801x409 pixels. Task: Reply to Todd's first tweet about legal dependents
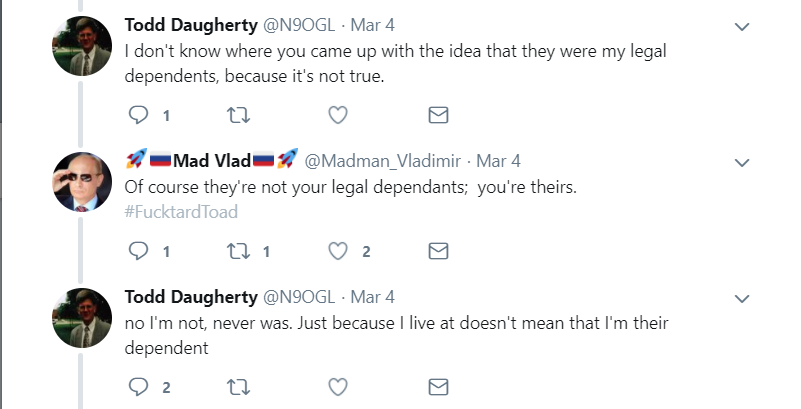140,116
